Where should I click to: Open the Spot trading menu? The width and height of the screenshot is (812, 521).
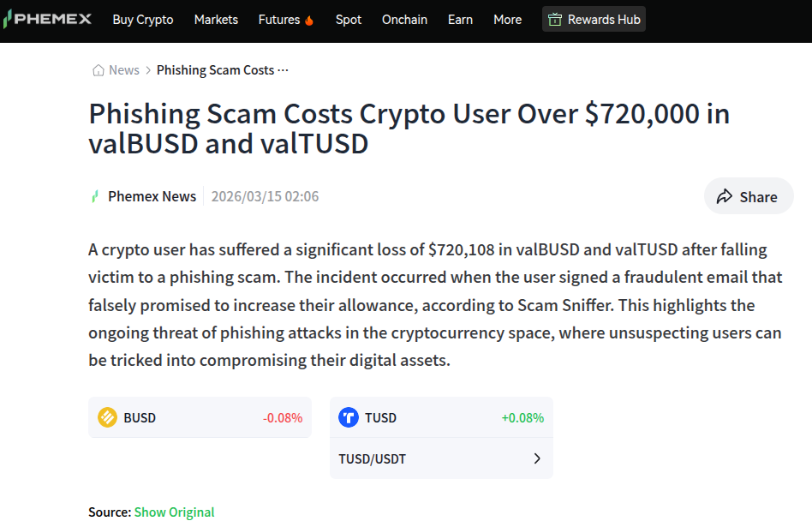[349, 20]
